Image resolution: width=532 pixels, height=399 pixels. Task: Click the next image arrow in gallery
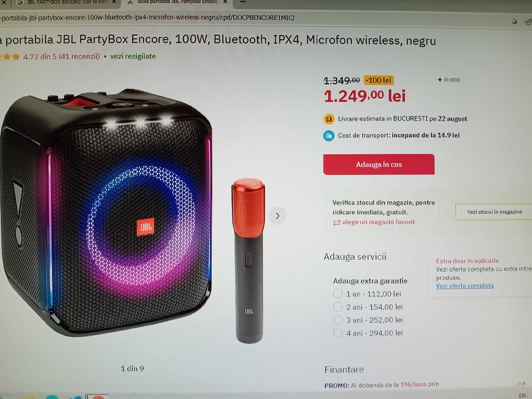[277, 216]
